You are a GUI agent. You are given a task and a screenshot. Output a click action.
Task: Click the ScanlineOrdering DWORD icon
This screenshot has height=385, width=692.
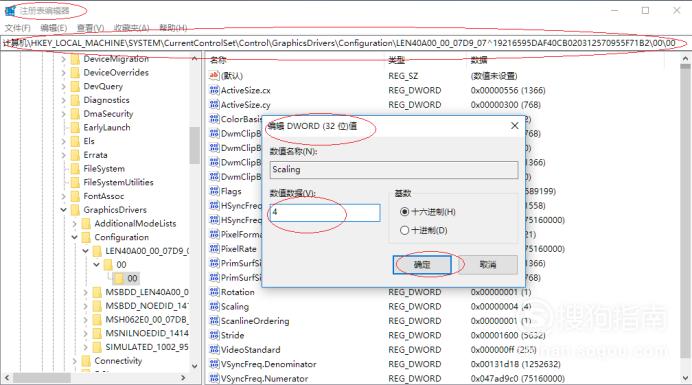214,321
